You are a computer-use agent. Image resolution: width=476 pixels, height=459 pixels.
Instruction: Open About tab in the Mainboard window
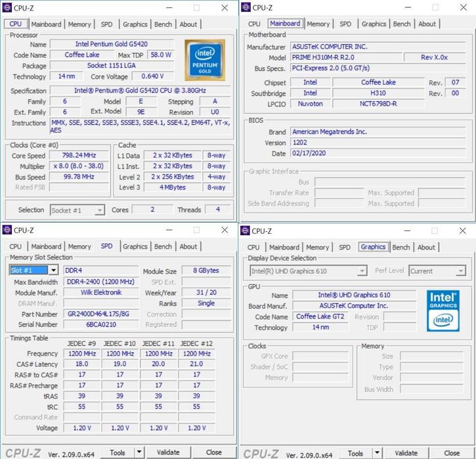point(427,24)
